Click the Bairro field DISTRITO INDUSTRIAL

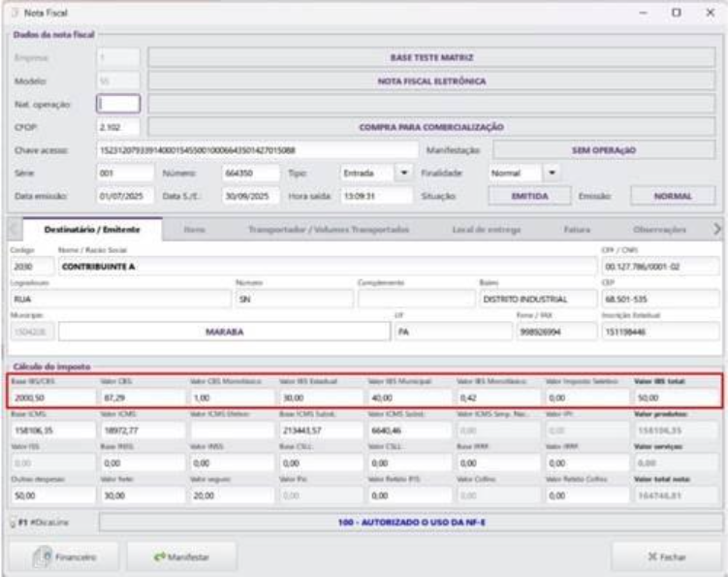(x=538, y=300)
